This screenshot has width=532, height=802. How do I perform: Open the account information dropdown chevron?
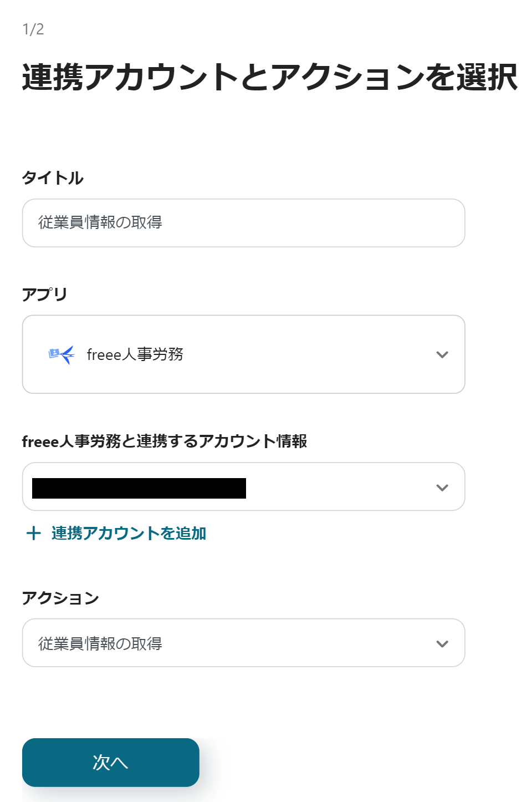(x=442, y=488)
